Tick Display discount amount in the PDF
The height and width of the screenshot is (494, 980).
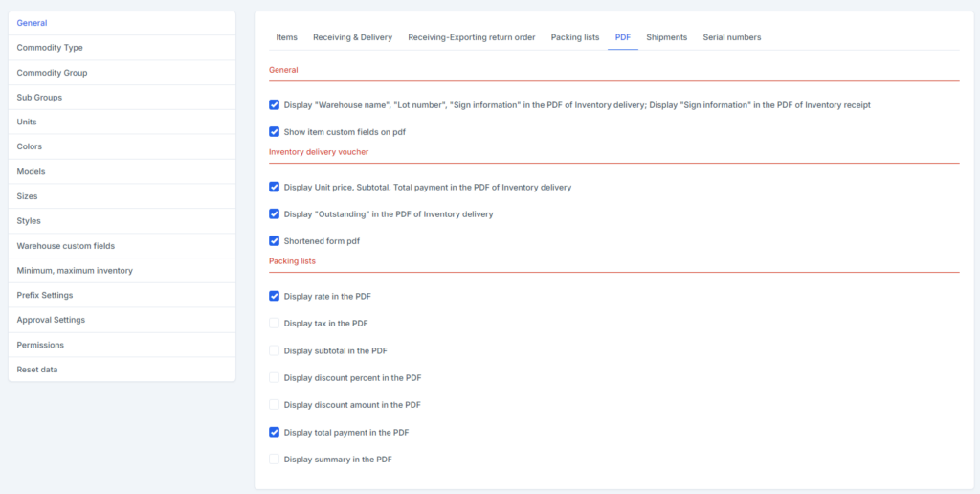click(275, 405)
